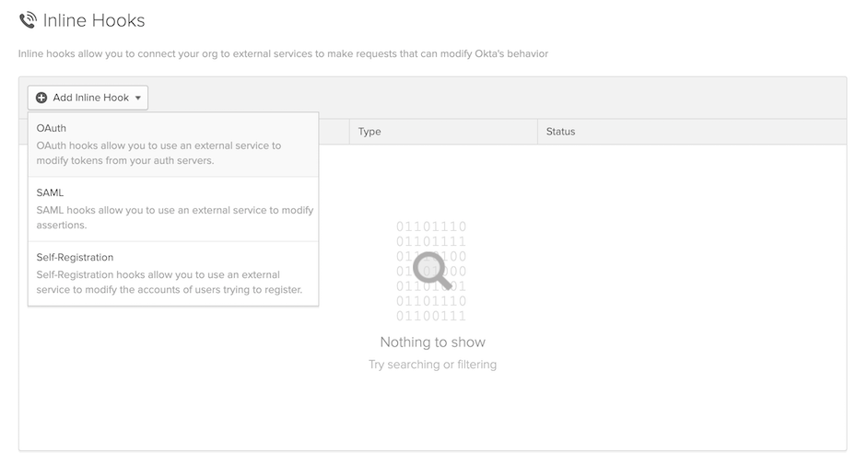868x476 pixels.
Task: Click "Try searching or filtering" text
Action: [432, 365]
